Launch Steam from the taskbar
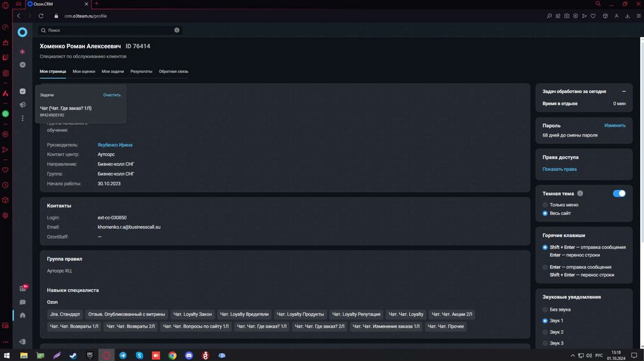Image resolution: width=644 pixels, height=361 pixels. click(73, 355)
